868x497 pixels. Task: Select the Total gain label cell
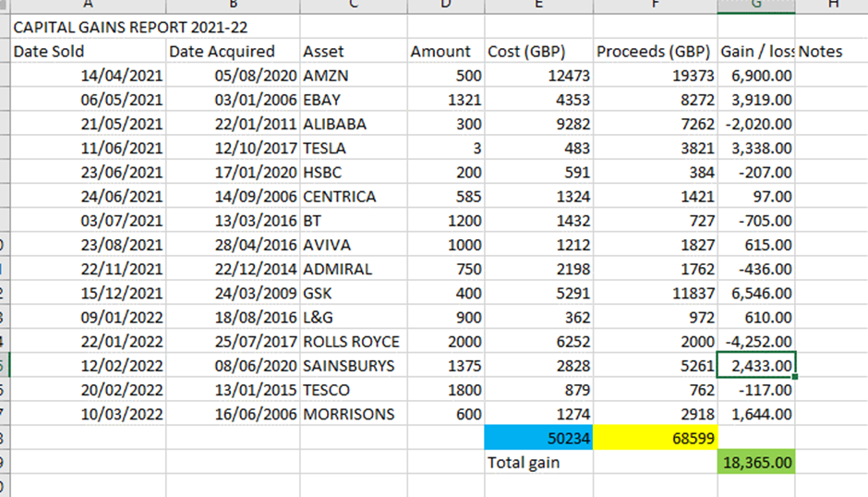(538, 462)
